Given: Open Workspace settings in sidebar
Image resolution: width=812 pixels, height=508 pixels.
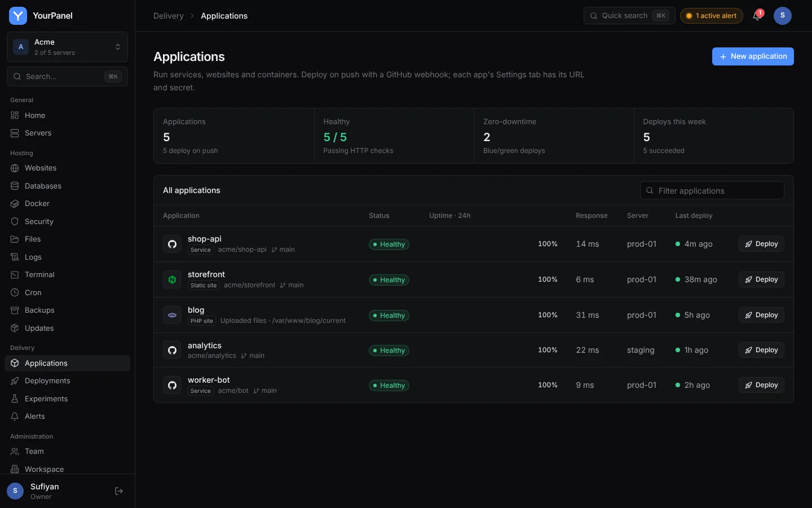Looking at the screenshot, I should tap(67, 469).
